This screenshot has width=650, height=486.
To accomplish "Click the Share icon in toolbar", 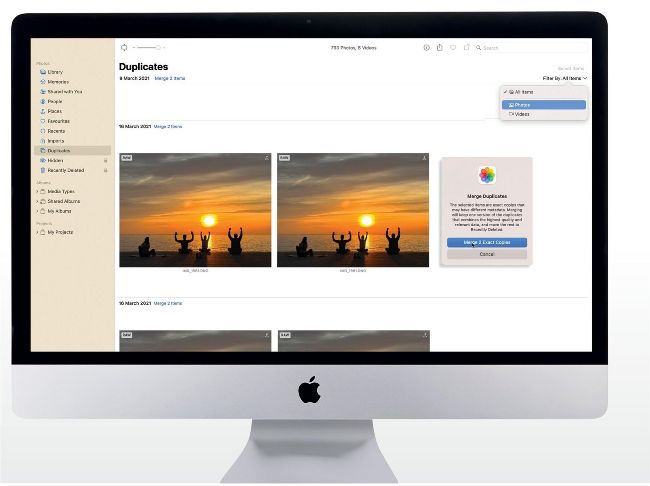I will click(439, 47).
